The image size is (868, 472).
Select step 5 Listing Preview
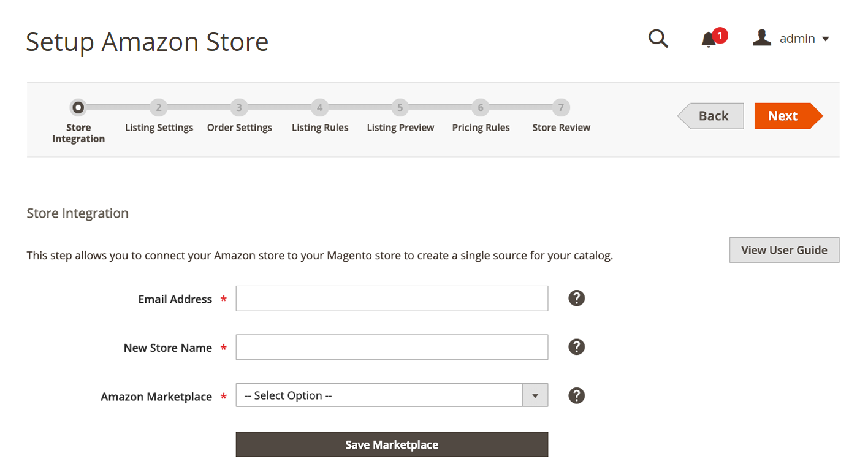pos(400,108)
